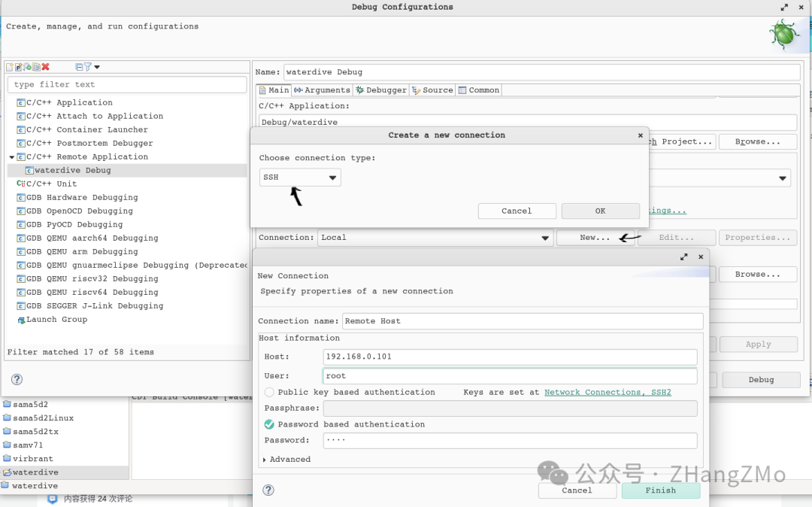
Task: Click Finish in New Connection dialog
Action: point(661,490)
